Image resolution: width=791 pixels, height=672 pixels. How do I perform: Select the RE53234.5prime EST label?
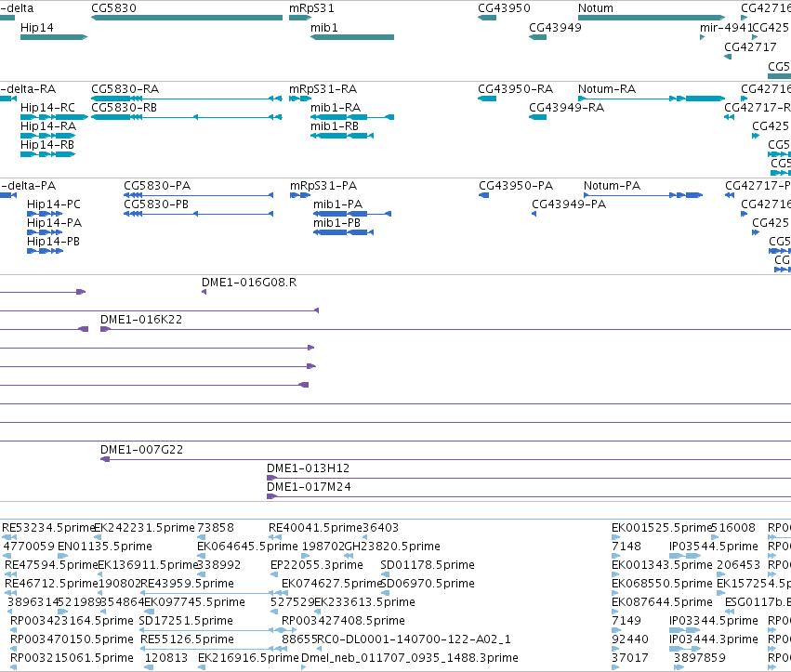[x=48, y=528]
